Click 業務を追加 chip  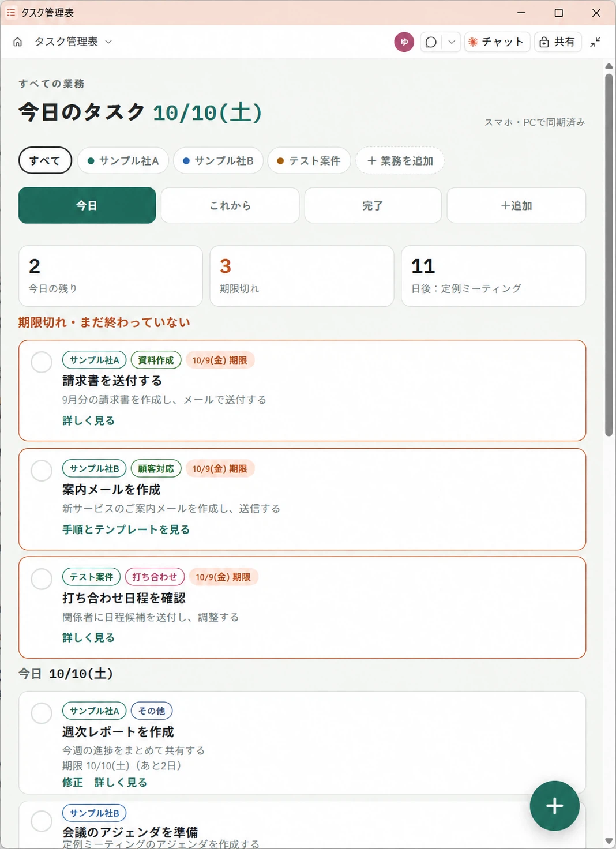coord(400,160)
